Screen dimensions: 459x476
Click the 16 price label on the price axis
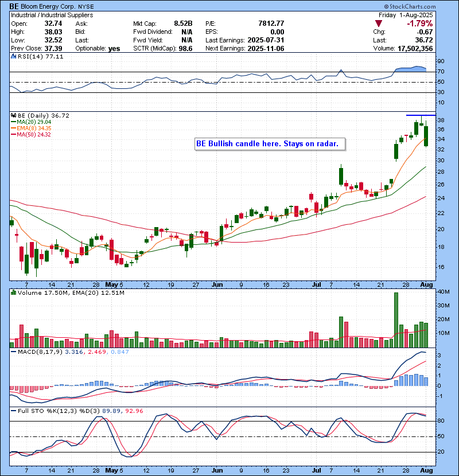point(441,267)
